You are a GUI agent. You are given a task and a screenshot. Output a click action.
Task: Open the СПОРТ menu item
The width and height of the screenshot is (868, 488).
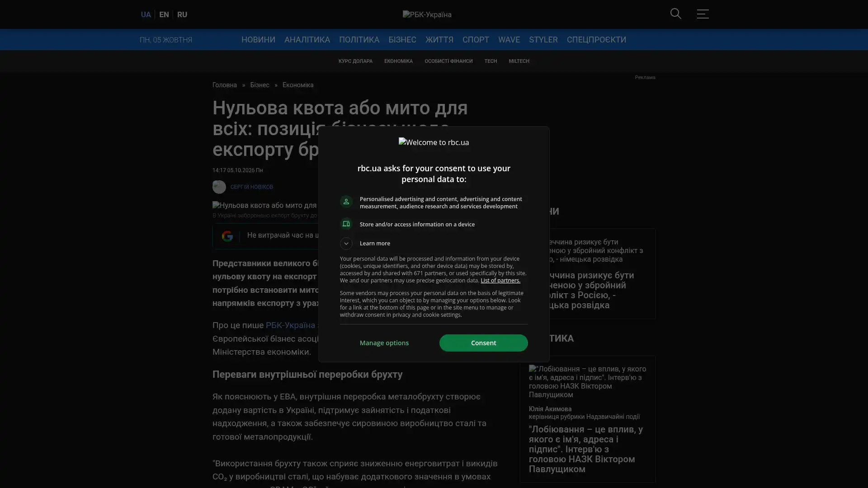[476, 40]
